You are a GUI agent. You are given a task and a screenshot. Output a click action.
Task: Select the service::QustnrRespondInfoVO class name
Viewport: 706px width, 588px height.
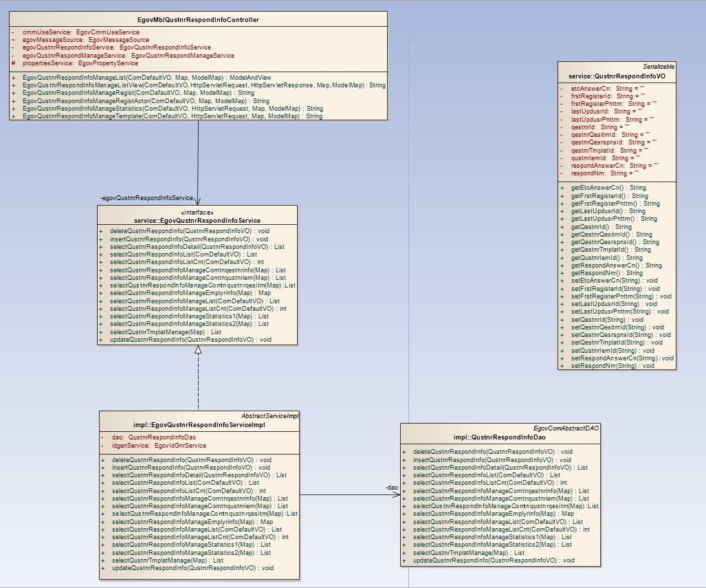tap(617, 76)
